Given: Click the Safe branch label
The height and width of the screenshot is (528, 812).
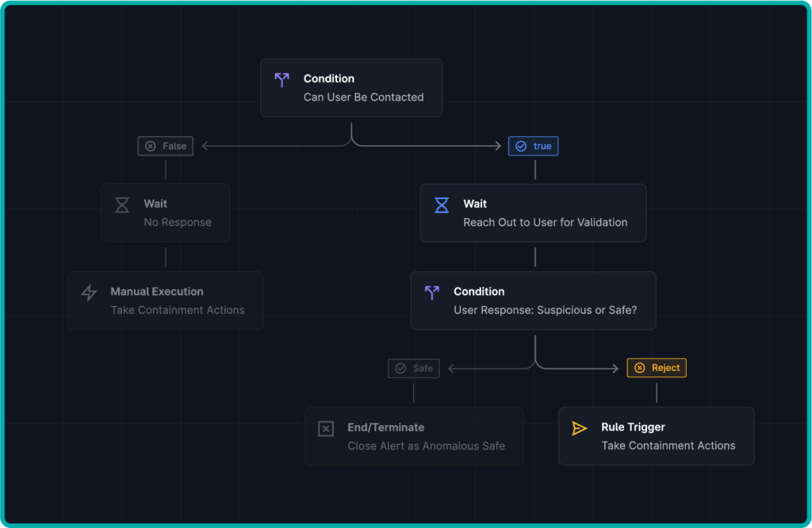Looking at the screenshot, I should click(413, 368).
